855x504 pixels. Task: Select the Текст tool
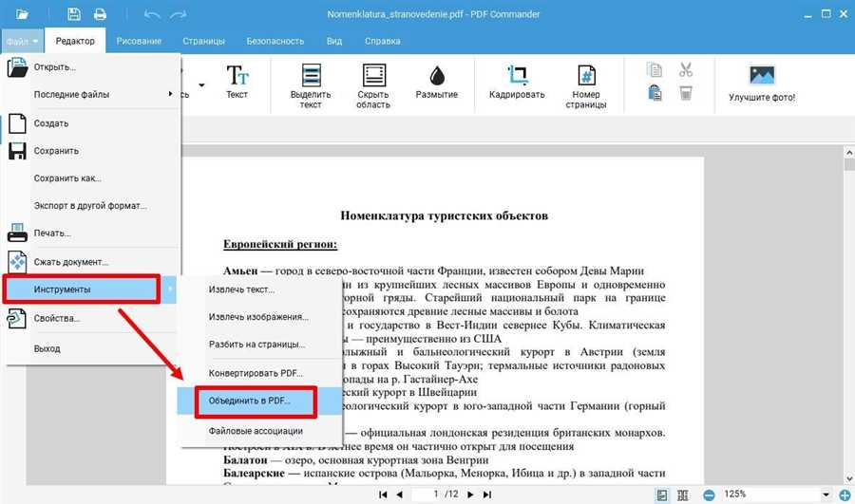237,82
